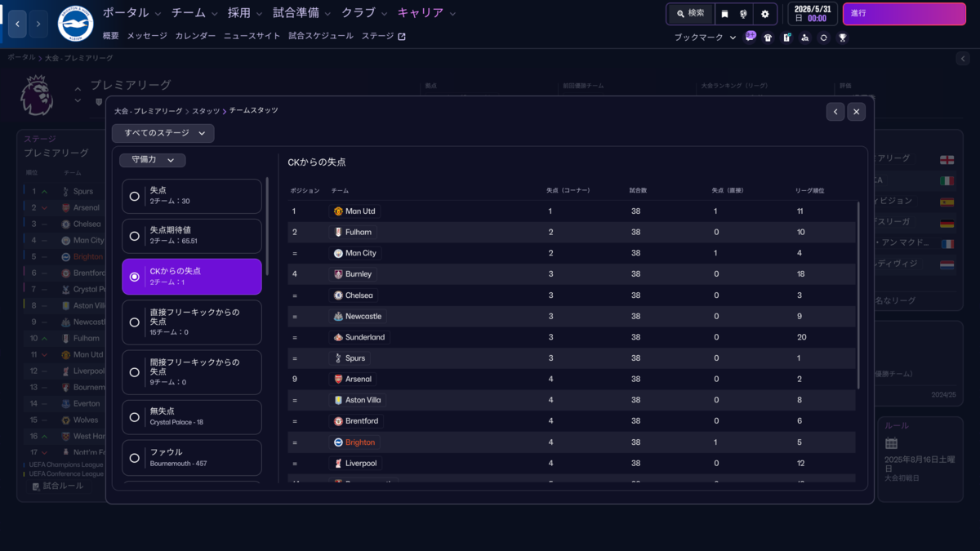Click the Brighton club badge icon

[75, 24]
